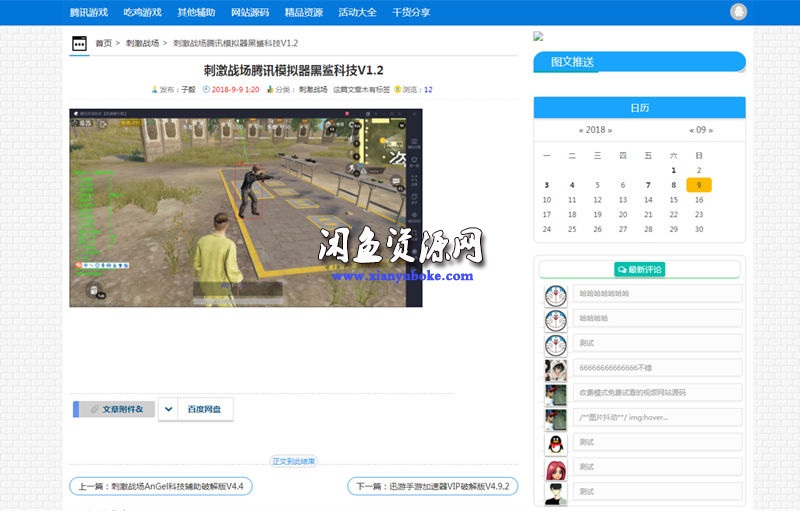Click the game screenshot image in the article
This screenshot has width=800, height=511.
coord(245,207)
